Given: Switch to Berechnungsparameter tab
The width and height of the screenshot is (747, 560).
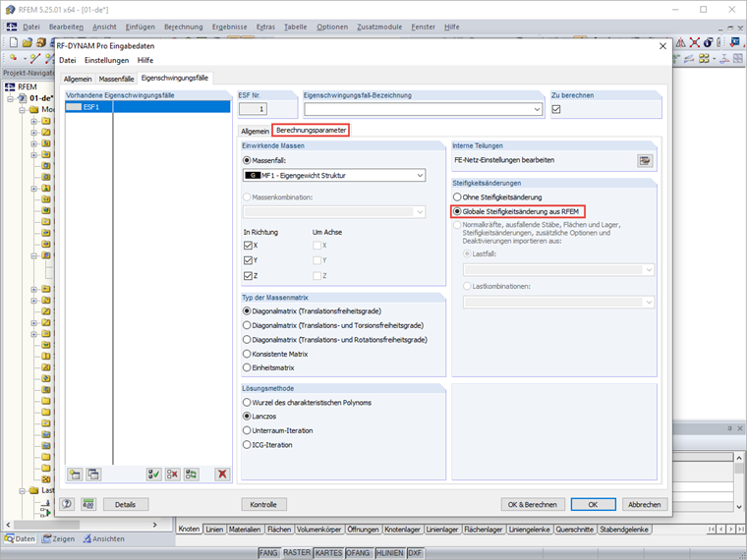Looking at the screenshot, I should pyautogui.click(x=312, y=131).
